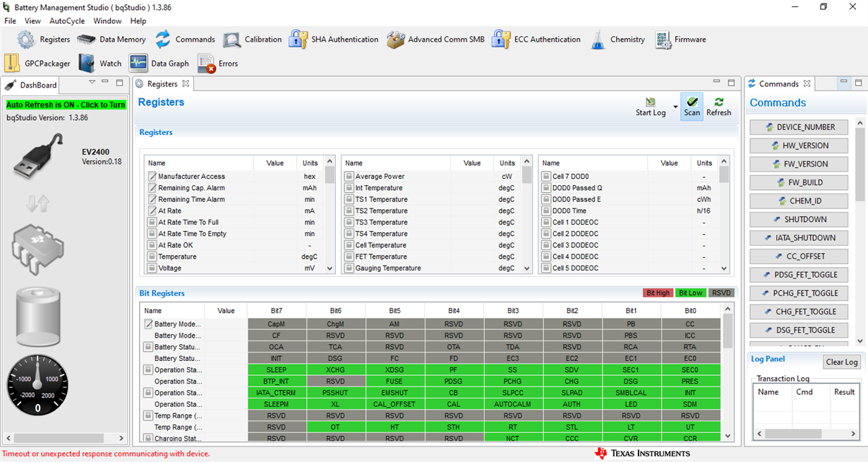The width and height of the screenshot is (868, 462).
Task: Open Start Log dropdown arrow
Action: tap(675, 107)
